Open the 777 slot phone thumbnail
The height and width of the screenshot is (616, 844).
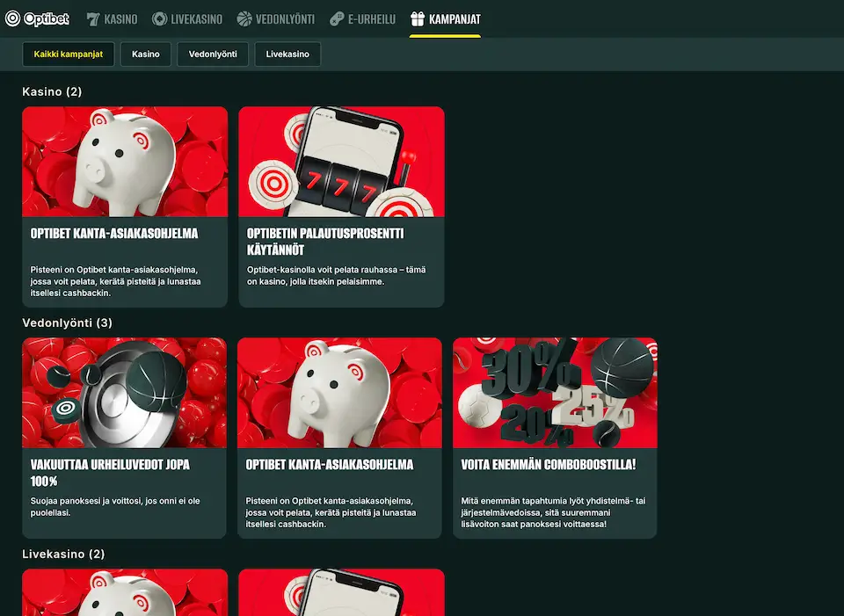pyautogui.click(x=341, y=162)
